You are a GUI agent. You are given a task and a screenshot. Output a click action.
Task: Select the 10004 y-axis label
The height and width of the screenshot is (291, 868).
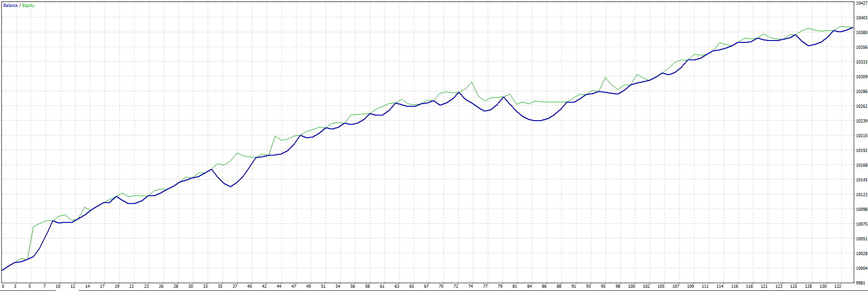click(861, 268)
